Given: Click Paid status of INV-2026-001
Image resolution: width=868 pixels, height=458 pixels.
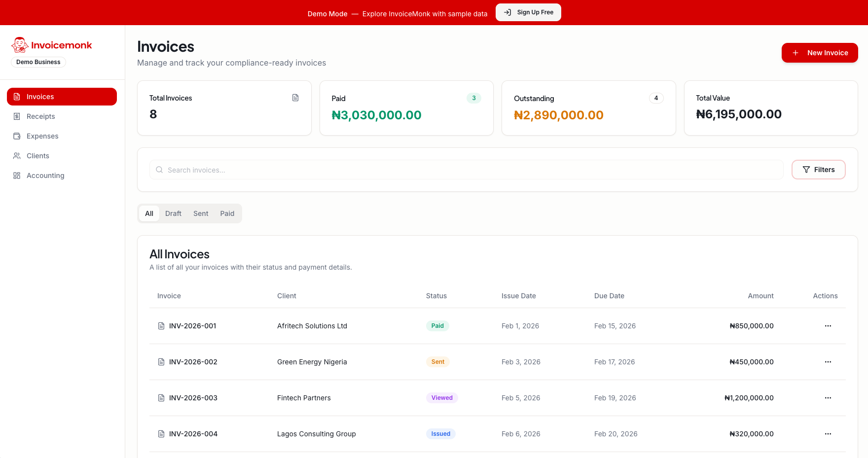Looking at the screenshot, I should pyautogui.click(x=437, y=326).
